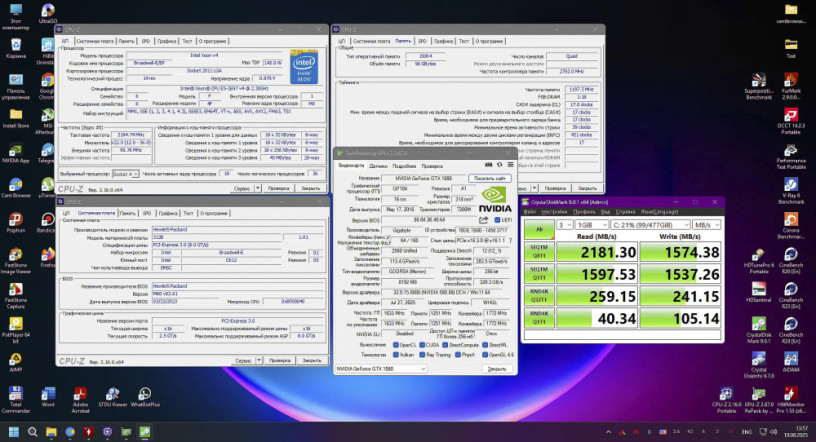Open HDSentinel desktop icon

tap(759, 293)
